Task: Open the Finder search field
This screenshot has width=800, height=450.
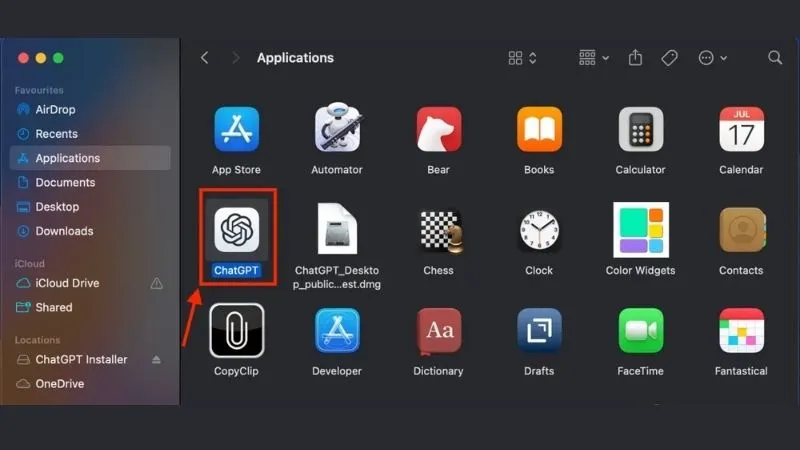Action: tap(775, 58)
